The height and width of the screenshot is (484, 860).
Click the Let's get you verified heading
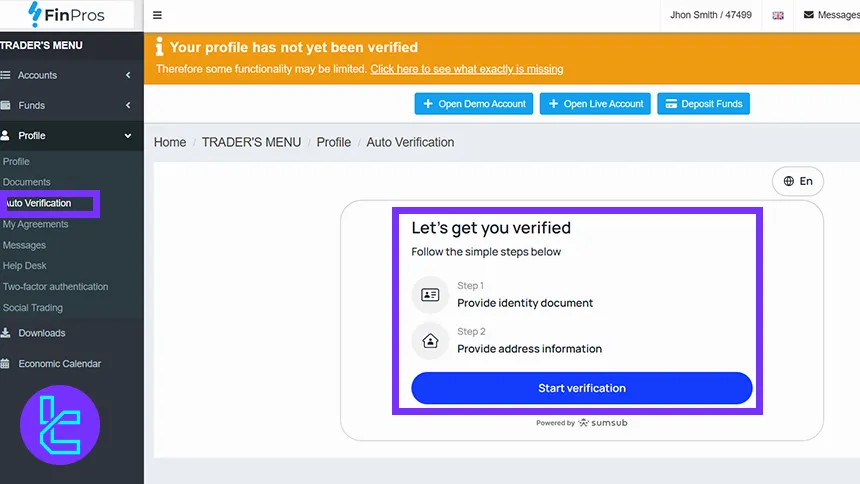coord(491,228)
